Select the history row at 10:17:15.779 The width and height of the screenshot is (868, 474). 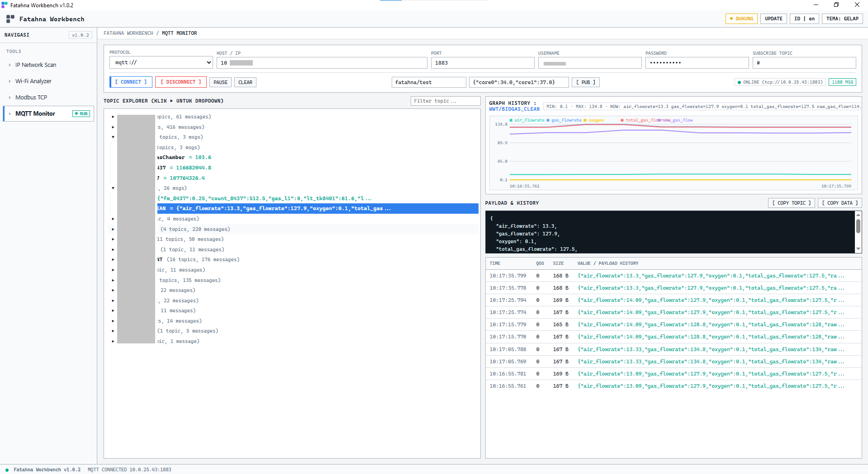coord(673,325)
